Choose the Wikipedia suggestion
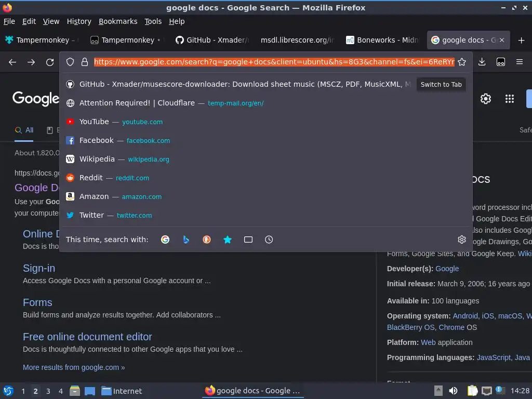 pyautogui.click(x=265, y=159)
